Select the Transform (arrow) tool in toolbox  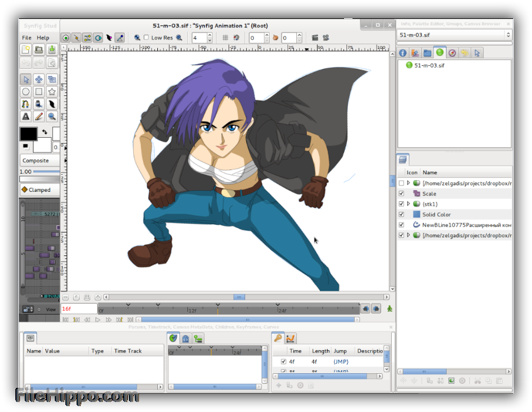pos(26,79)
